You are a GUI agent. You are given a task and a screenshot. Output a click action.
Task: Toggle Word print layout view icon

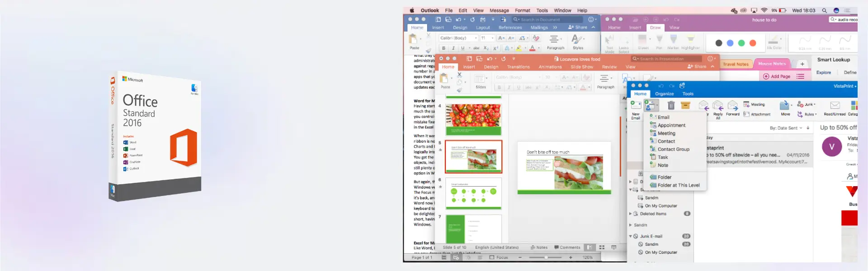click(x=444, y=257)
